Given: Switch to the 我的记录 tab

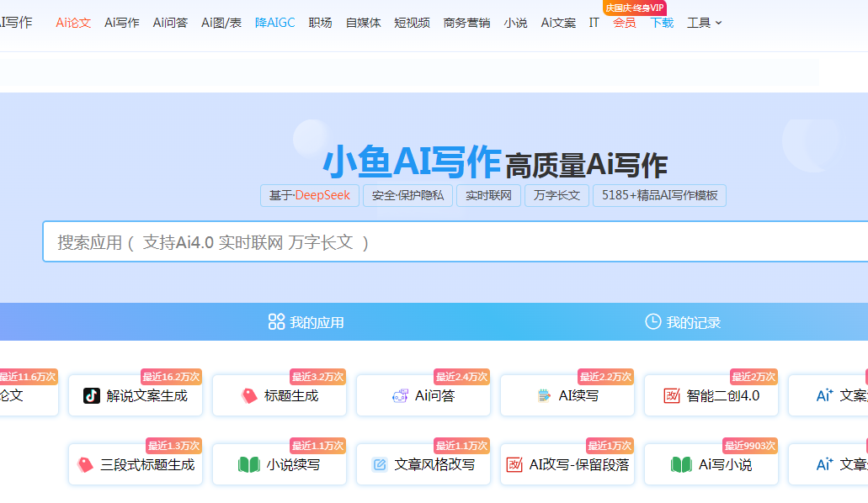Looking at the screenshot, I should [x=683, y=322].
